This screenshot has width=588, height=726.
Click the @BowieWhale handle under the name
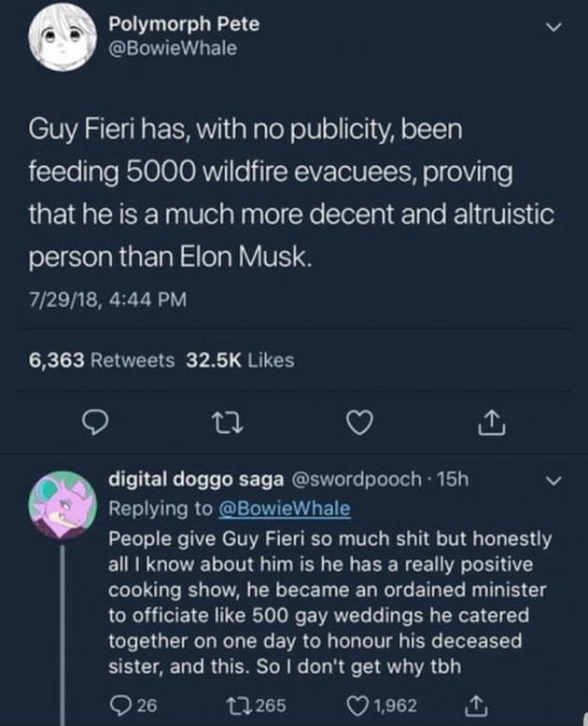pos(170,48)
